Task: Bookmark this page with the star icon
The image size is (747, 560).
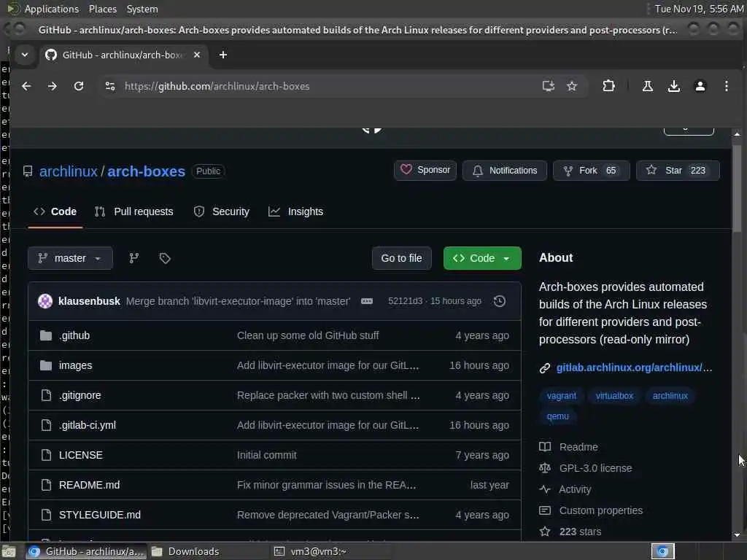Action: coord(572,86)
